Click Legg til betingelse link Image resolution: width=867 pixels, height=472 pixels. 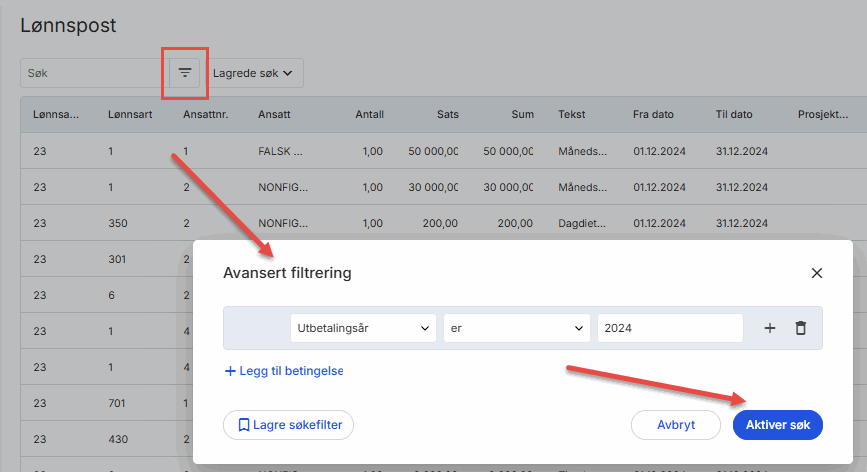[284, 371]
